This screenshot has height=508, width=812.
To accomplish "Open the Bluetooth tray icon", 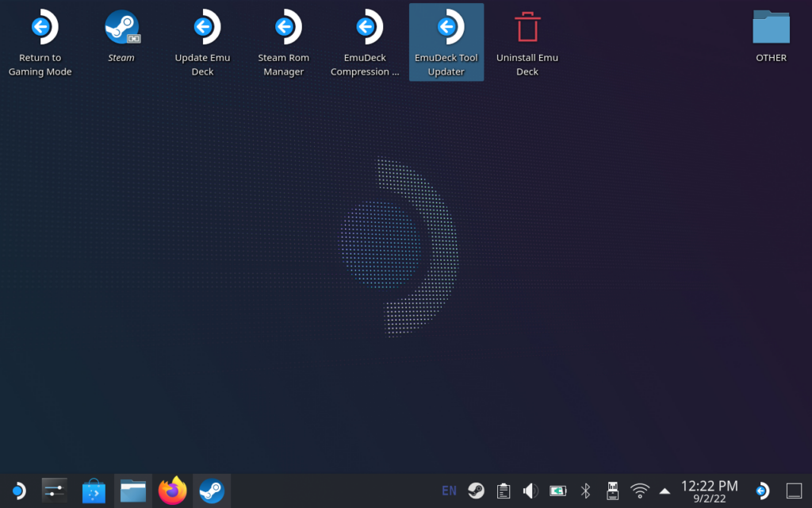I will [585, 491].
